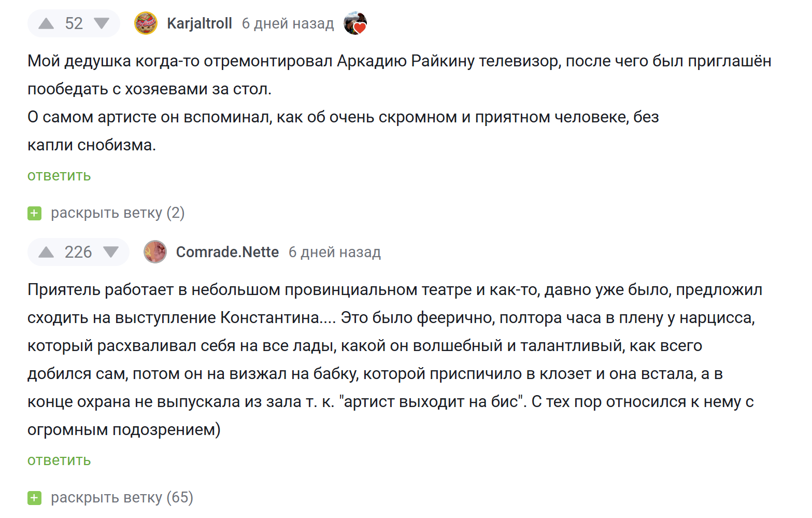Expand branch via "раскрыть ветку (65)" text
The image size is (812, 518).
pos(122,498)
